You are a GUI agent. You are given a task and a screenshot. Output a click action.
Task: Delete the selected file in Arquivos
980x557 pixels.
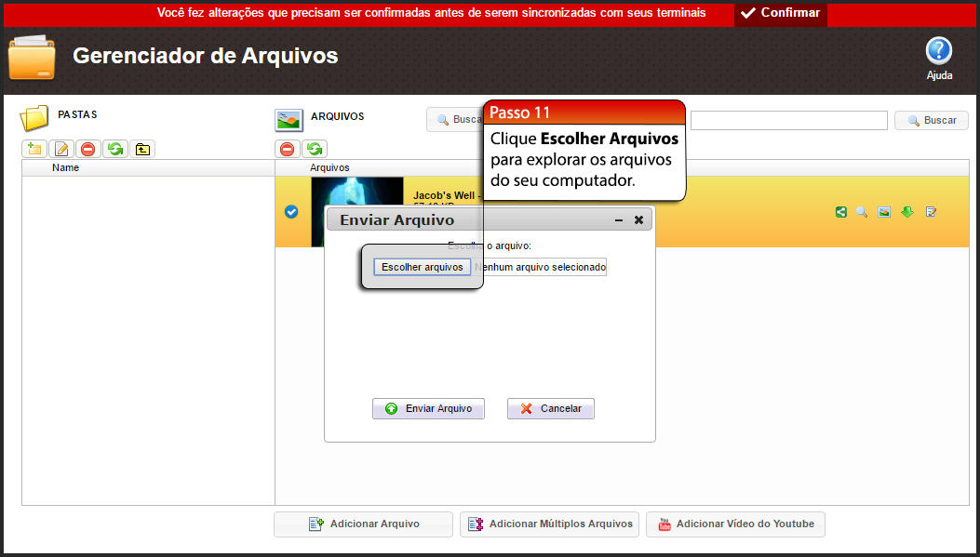(x=288, y=149)
